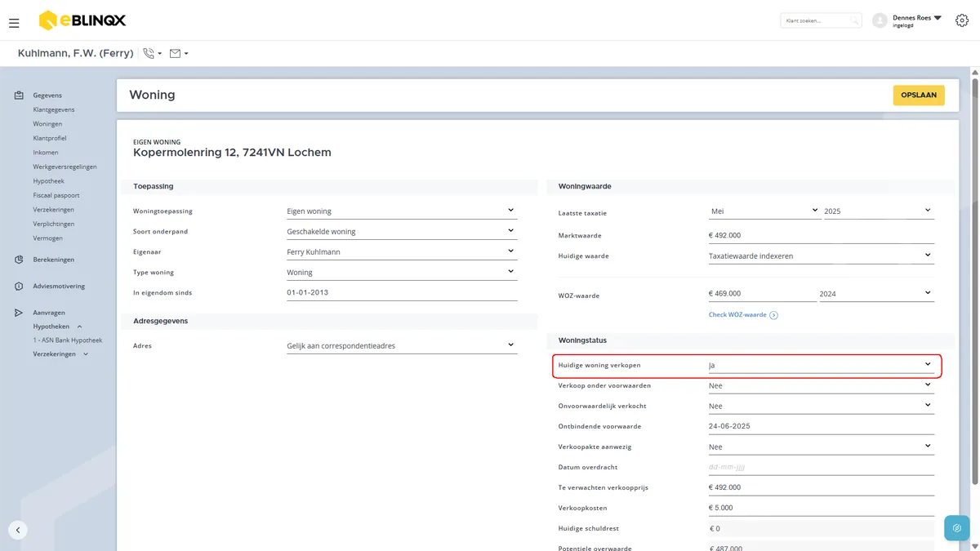Image resolution: width=980 pixels, height=551 pixels.
Task: Open the Woningtoepassing dropdown
Action: (x=402, y=211)
